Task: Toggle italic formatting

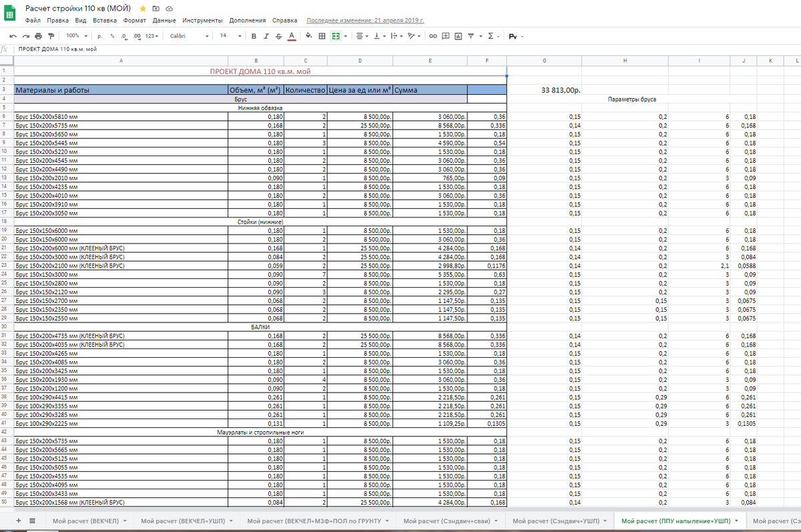Action: [x=266, y=36]
